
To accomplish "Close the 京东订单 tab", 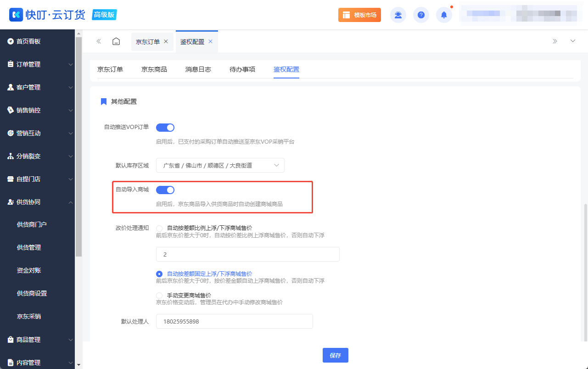I will point(166,41).
